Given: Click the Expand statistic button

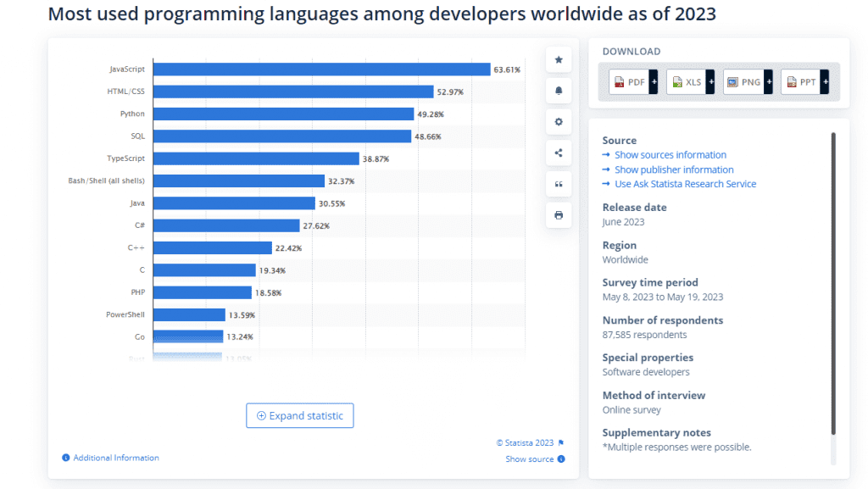Looking at the screenshot, I should [299, 415].
